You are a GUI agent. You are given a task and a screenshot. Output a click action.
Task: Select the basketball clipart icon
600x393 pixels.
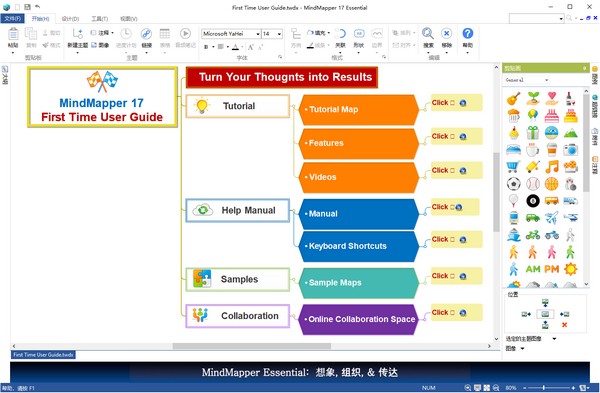tap(551, 184)
